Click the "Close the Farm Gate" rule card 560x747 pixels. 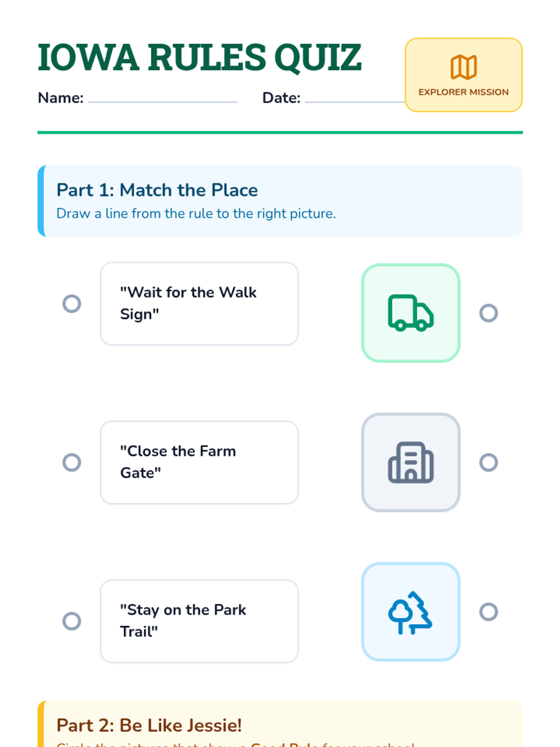(x=199, y=462)
